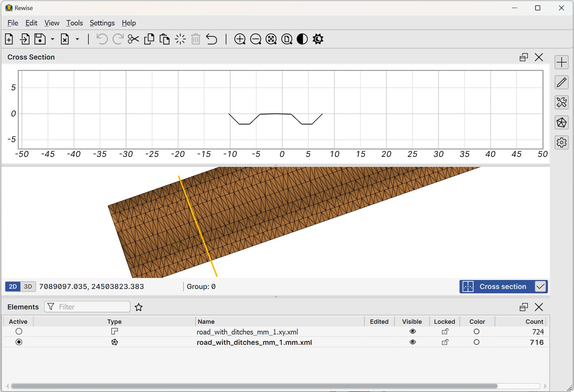Click the starburst select icon in the toolbar
574x392 pixels.
pos(180,39)
